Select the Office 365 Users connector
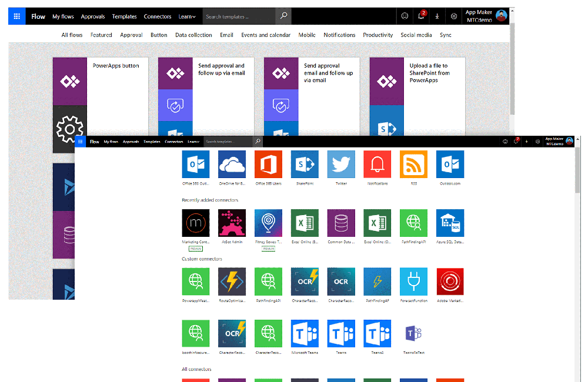588x382 pixels. click(268, 164)
